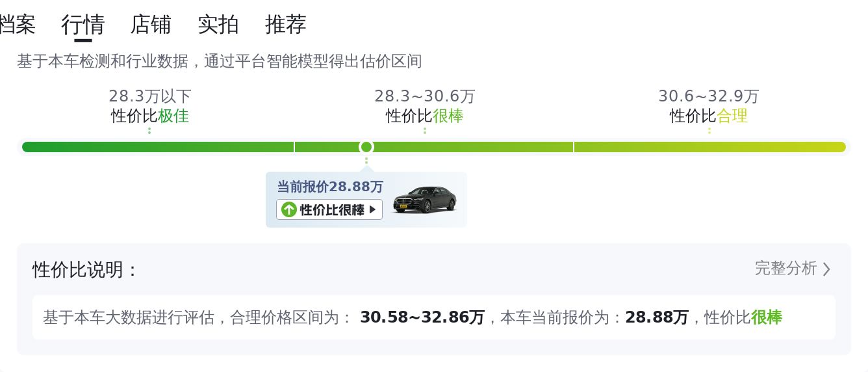This screenshot has width=868, height=372.
Task: Click the green 很棒 text in explanation
Action: [x=767, y=317]
